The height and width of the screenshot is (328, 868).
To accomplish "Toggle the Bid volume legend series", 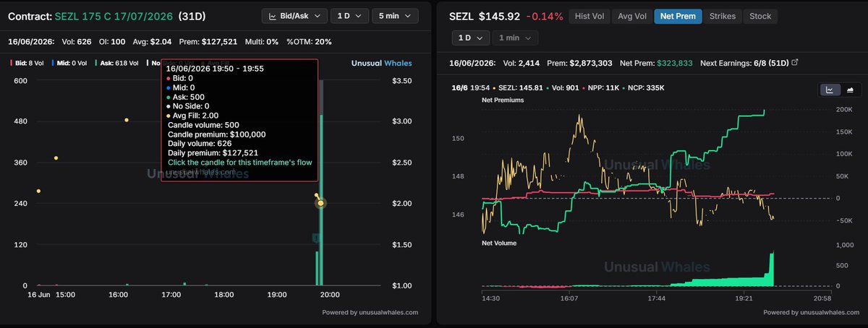I will (x=27, y=63).
